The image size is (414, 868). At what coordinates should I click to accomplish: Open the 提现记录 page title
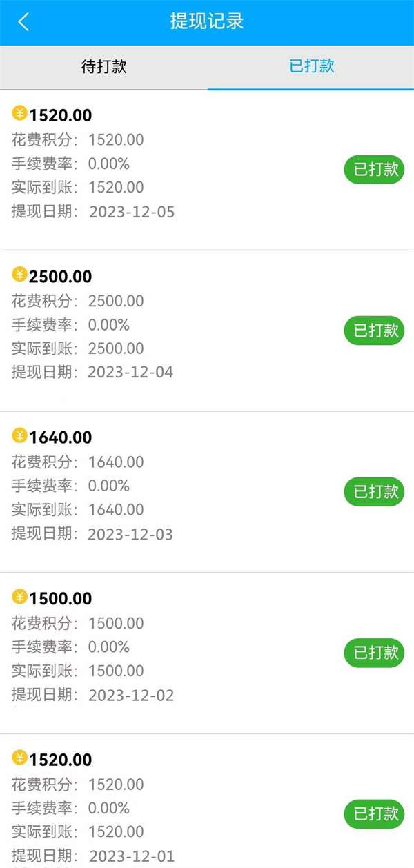coord(207,21)
